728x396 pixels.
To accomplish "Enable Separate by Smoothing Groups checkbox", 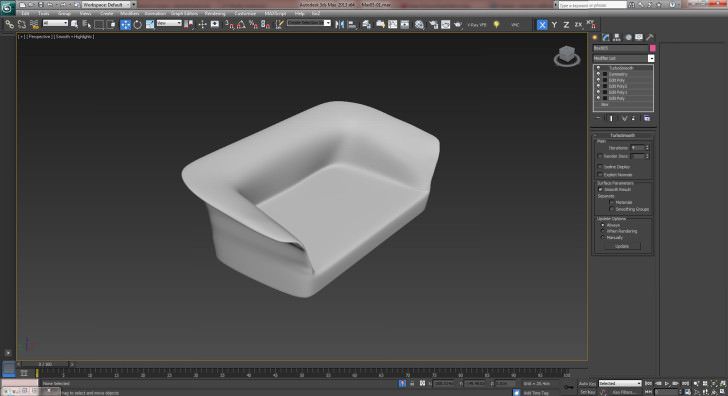I will (612, 209).
